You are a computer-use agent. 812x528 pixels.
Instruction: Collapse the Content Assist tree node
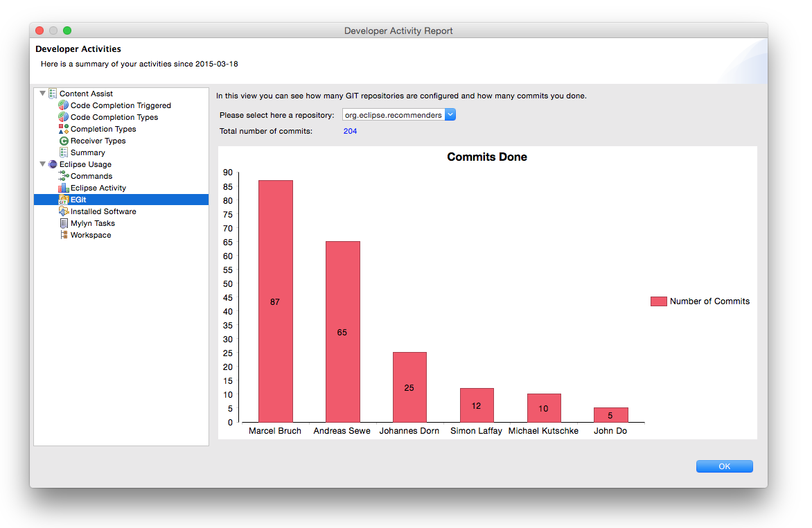click(42, 94)
